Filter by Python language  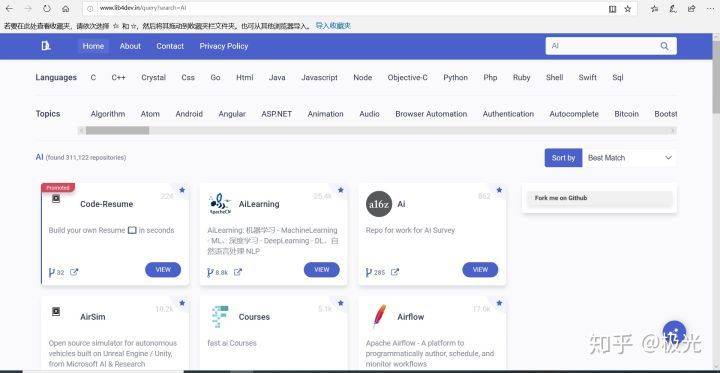[x=456, y=78]
